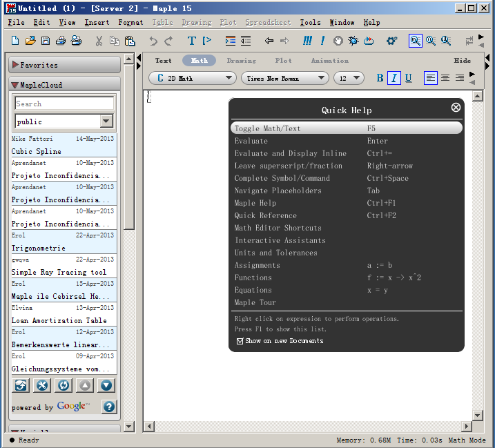Open the Tools menu
This screenshot has height=448, width=495.
click(x=310, y=22)
